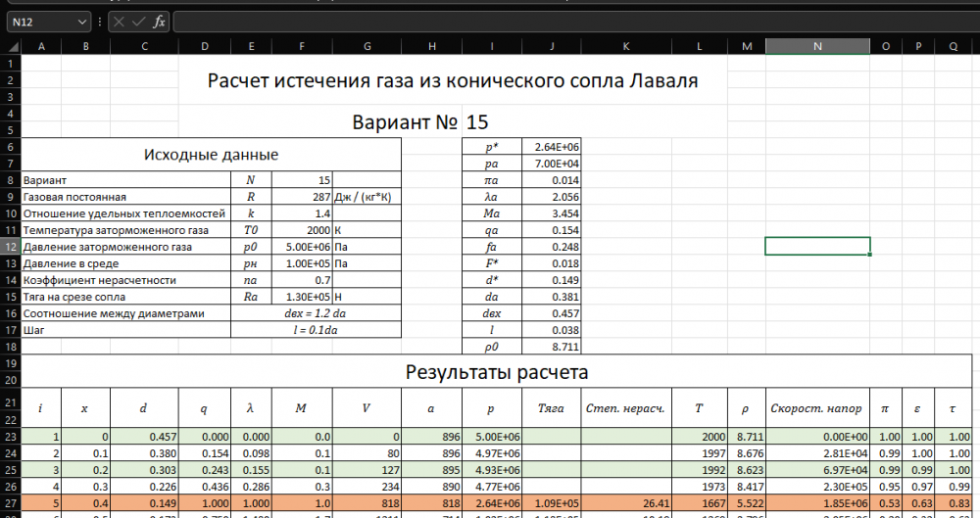The image size is (980, 518).
Task: Click the Enter checkmark icon in formula bar
Action: [138, 21]
